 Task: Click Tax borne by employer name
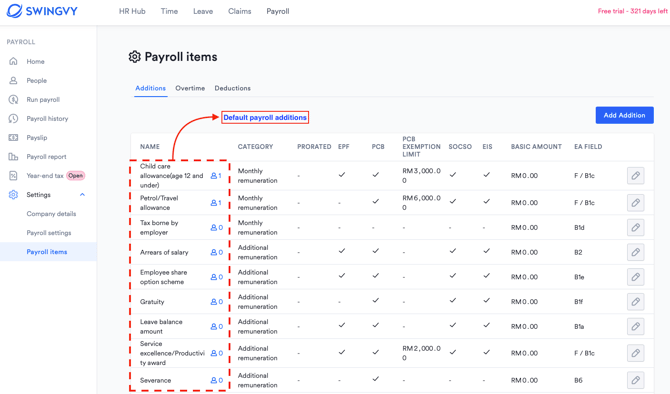point(159,227)
